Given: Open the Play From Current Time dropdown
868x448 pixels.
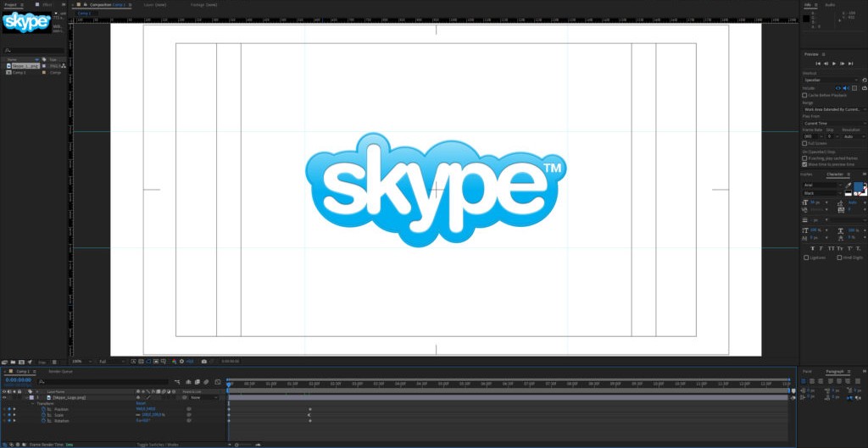Looking at the screenshot, I should 834,124.
